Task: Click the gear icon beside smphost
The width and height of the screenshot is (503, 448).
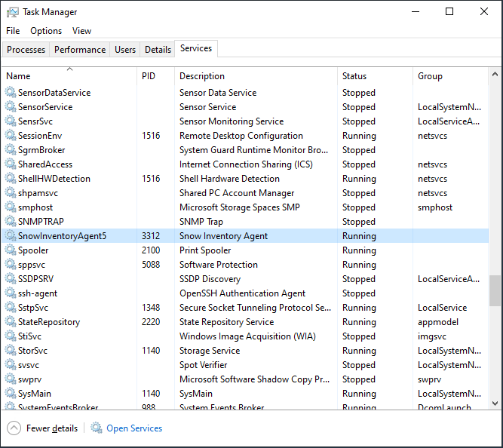Action: tap(11, 207)
